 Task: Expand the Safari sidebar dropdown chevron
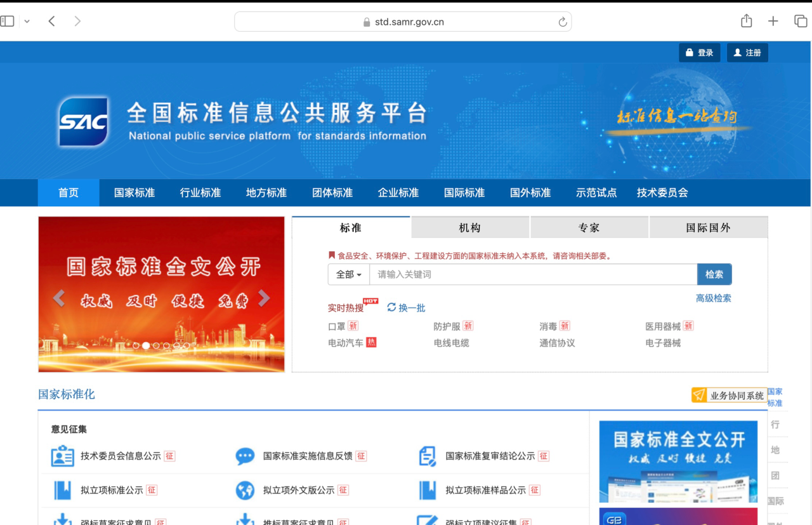point(27,21)
